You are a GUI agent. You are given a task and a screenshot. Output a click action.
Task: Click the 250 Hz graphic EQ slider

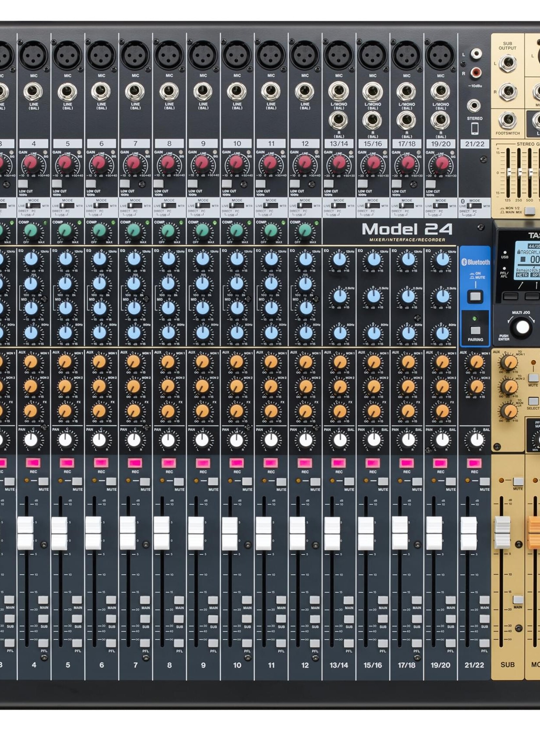tap(519, 173)
